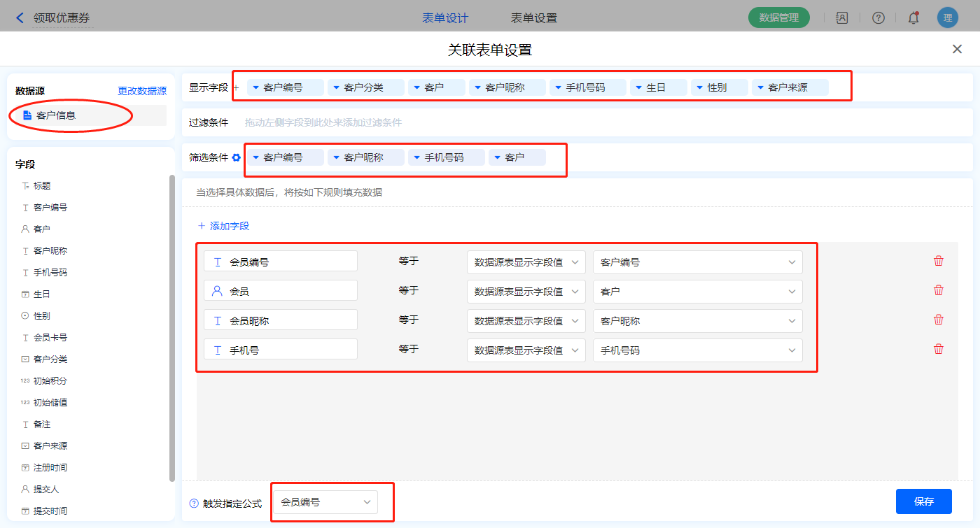Screen dimensions: 980x528
Task: Open 数据源表显示字段值 dropdown in 会员 row
Action: [526, 292]
